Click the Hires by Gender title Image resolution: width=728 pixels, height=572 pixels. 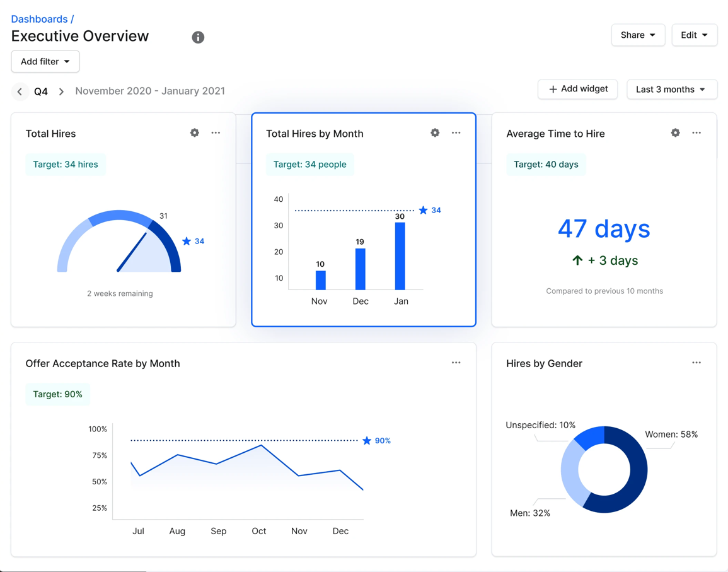[544, 364]
